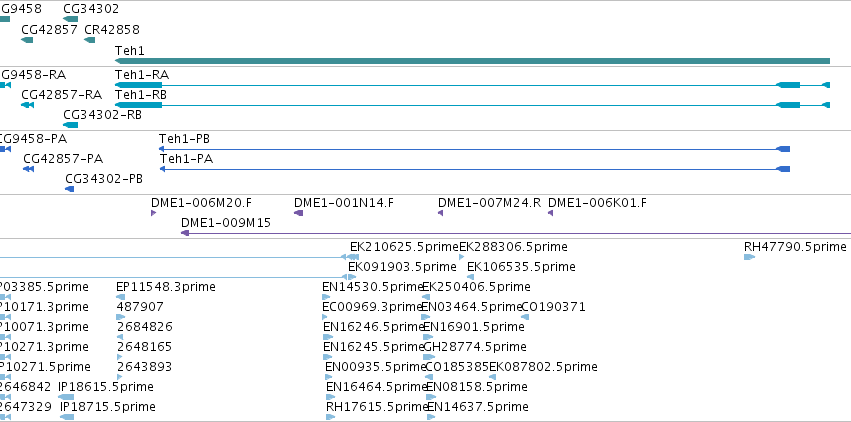Click the RH17615.5prime EST glyph

tap(331, 417)
